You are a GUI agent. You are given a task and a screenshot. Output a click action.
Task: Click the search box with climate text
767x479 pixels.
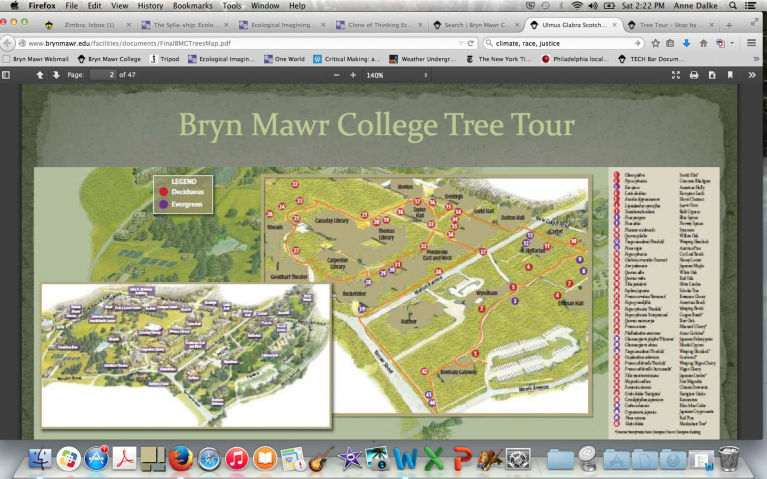coord(563,43)
